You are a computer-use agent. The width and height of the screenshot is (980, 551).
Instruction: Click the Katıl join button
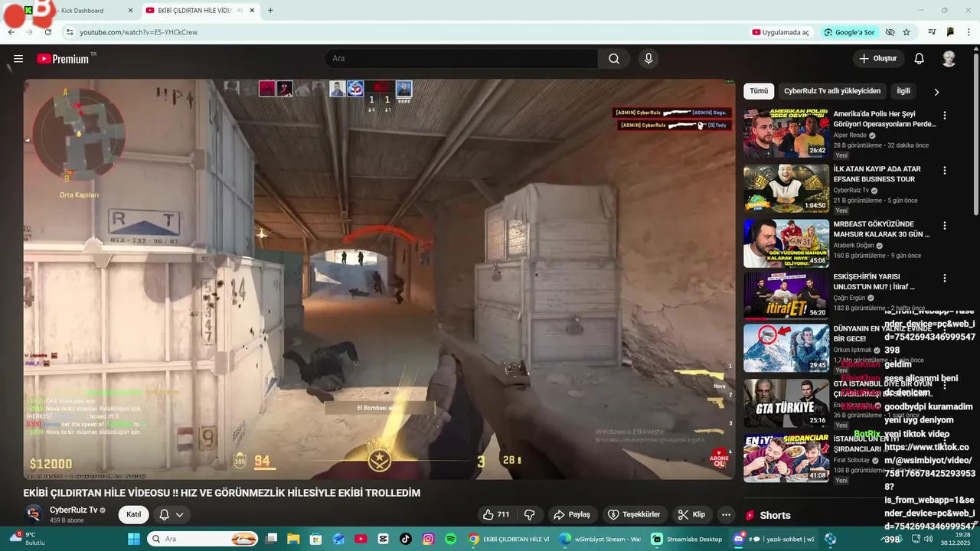(x=134, y=515)
